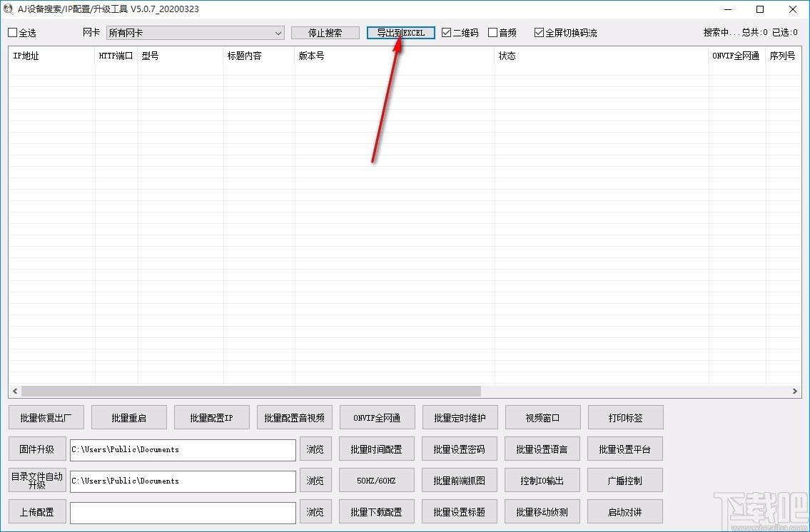Viewport: 810px width, 532px height.
Task: Click 上传配置 upload config button
Action: [x=37, y=512]
